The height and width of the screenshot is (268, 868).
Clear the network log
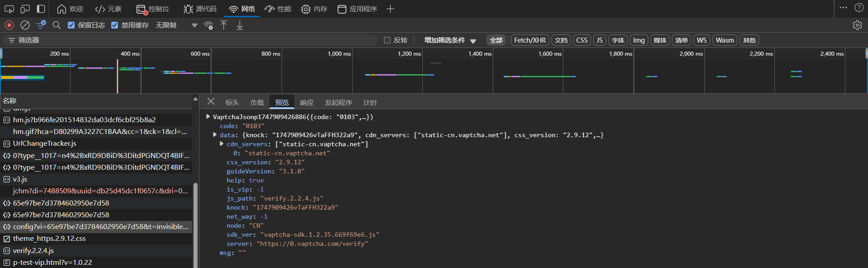click(25, 25)
